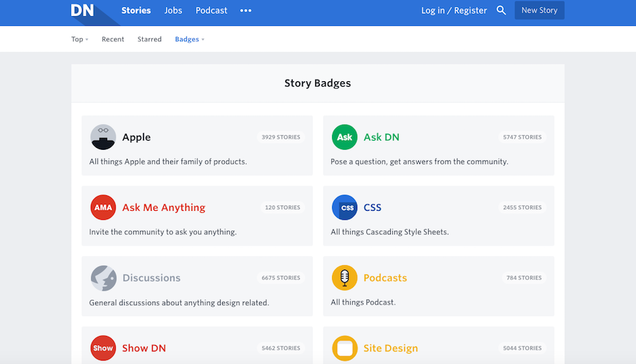This screenshot has width=636, height=364.
Task: Click the 120 STORIES count pill
Action: coord(282,207)
